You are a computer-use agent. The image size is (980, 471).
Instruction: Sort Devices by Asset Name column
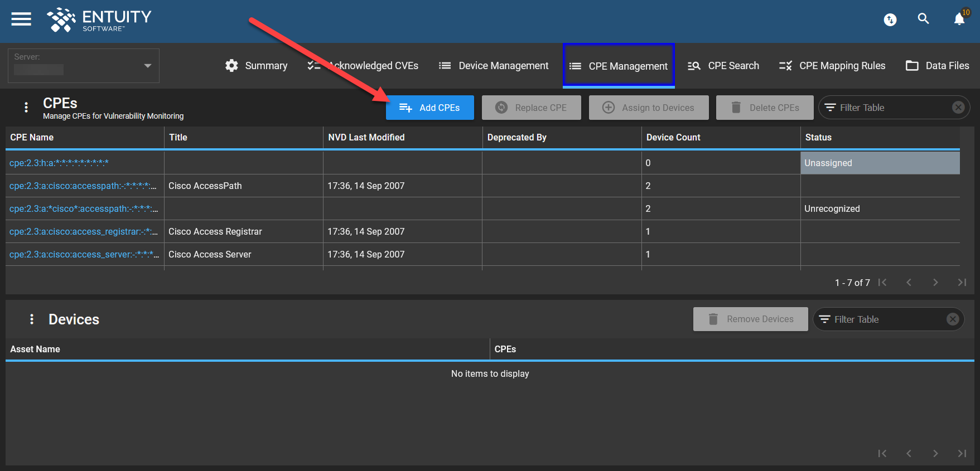coord(248,349)
